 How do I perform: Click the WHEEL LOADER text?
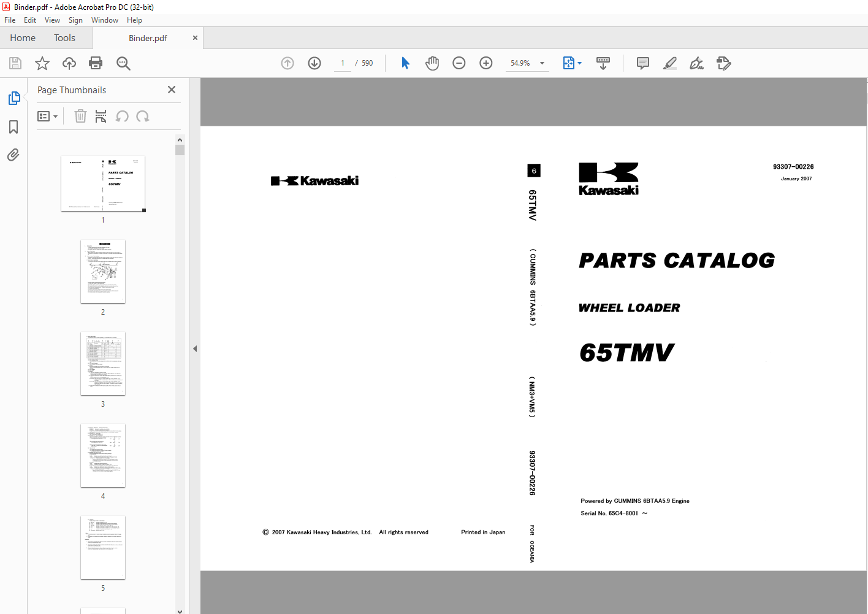630,308
